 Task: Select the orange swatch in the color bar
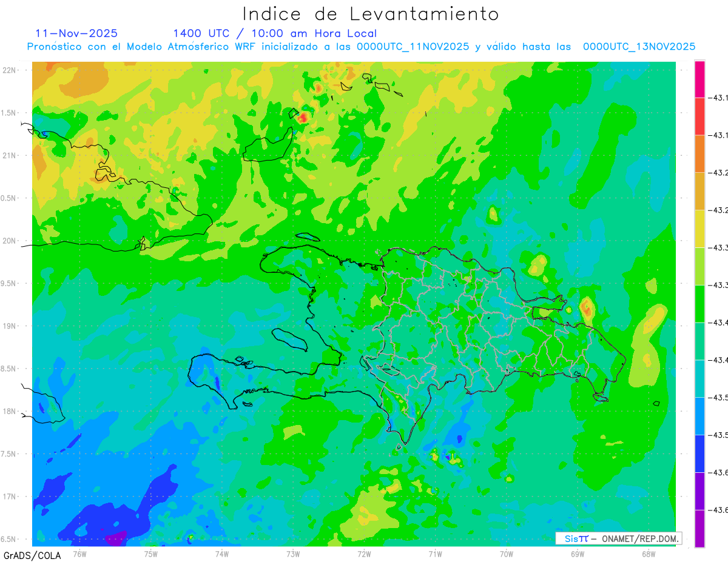[699, 154]
